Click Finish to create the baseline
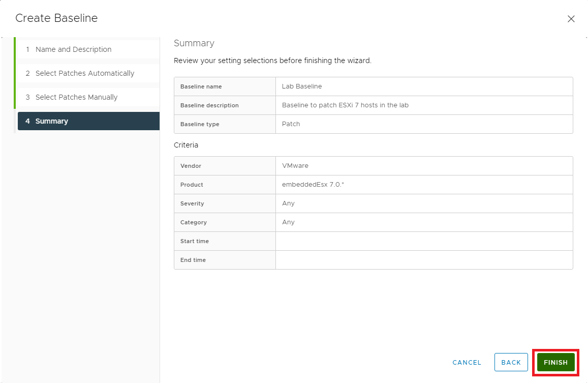The image size is (588, 383). (555, 362)
